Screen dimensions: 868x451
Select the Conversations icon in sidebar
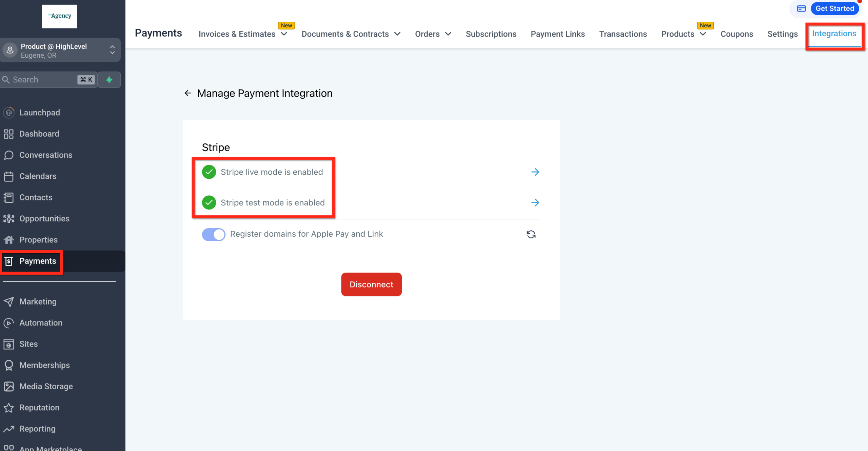pyautogui.click(x=9, y=155)
